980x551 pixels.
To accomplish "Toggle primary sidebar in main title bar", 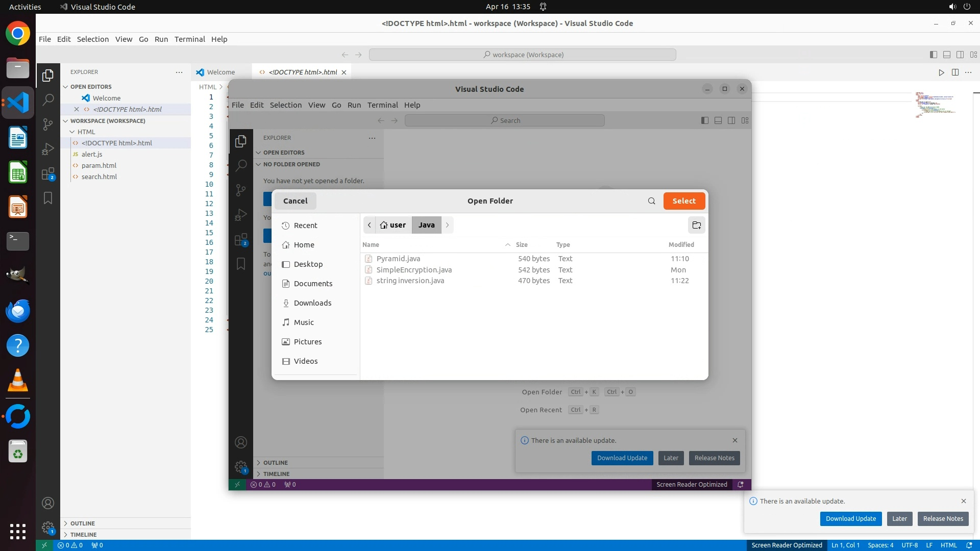I will [934, 55].
